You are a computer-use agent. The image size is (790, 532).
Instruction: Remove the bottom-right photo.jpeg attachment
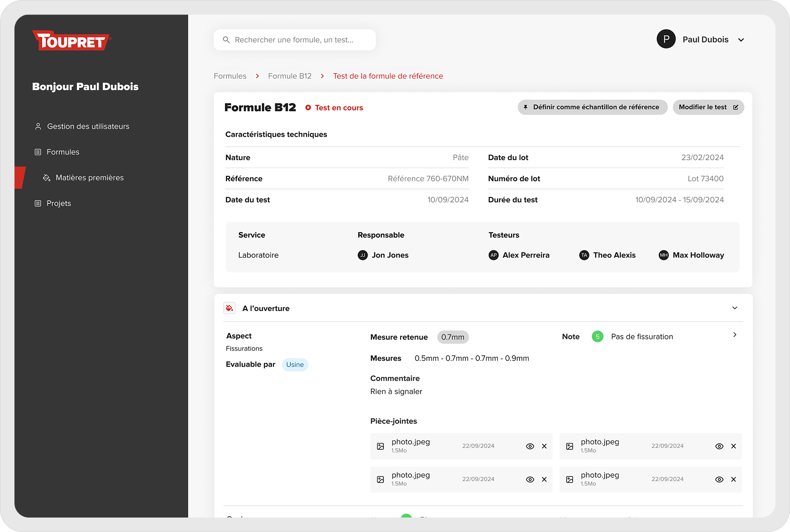[x=733, y=480]
